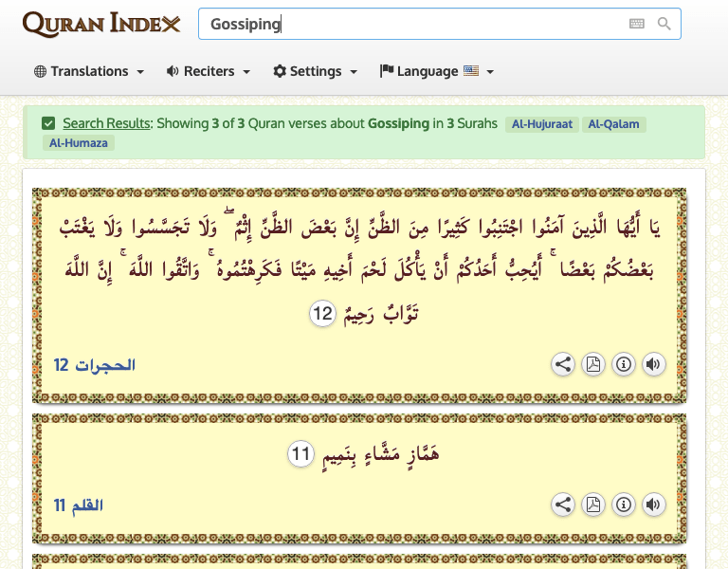
Task: Click the globe icon beside Translations
Action: tap(41, 71)
